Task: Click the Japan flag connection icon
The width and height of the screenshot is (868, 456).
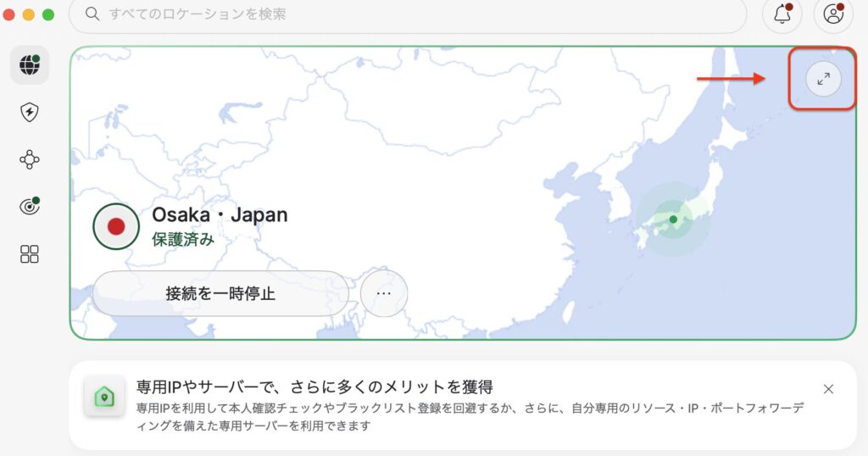Action: pyautogui.click(x=116, y=226)
